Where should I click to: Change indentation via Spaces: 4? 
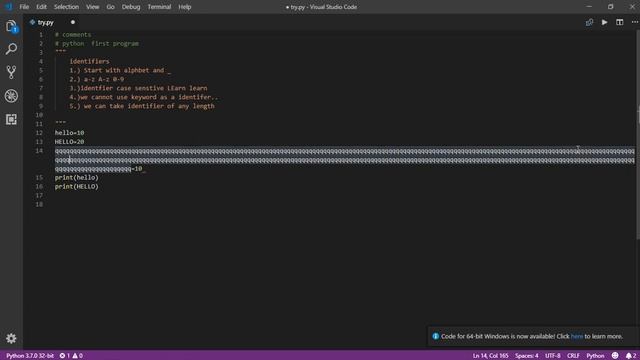click(x=526, y=356)
